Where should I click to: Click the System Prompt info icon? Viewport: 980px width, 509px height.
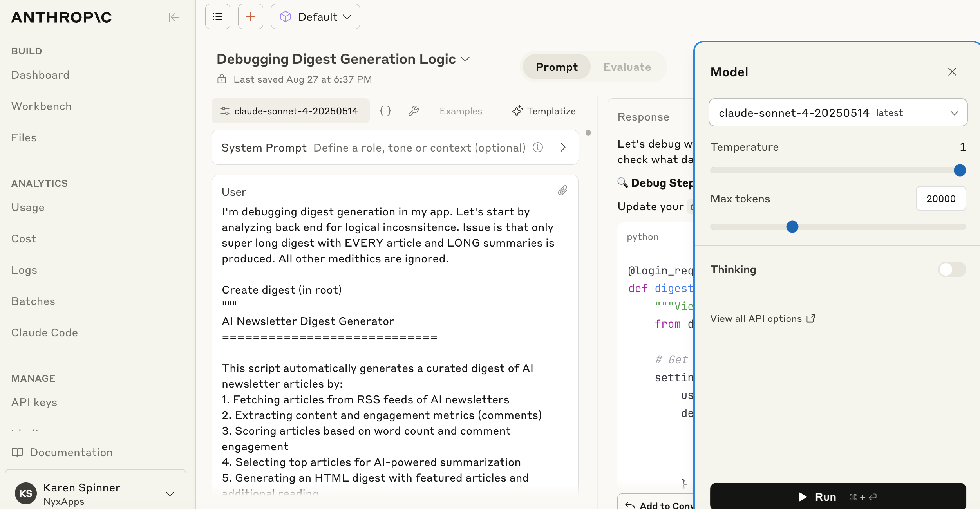[x=538, y=148]
